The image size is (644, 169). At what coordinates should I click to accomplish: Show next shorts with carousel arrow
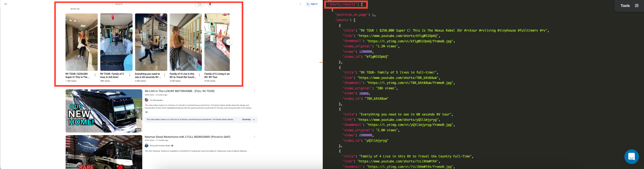(229, 42)
